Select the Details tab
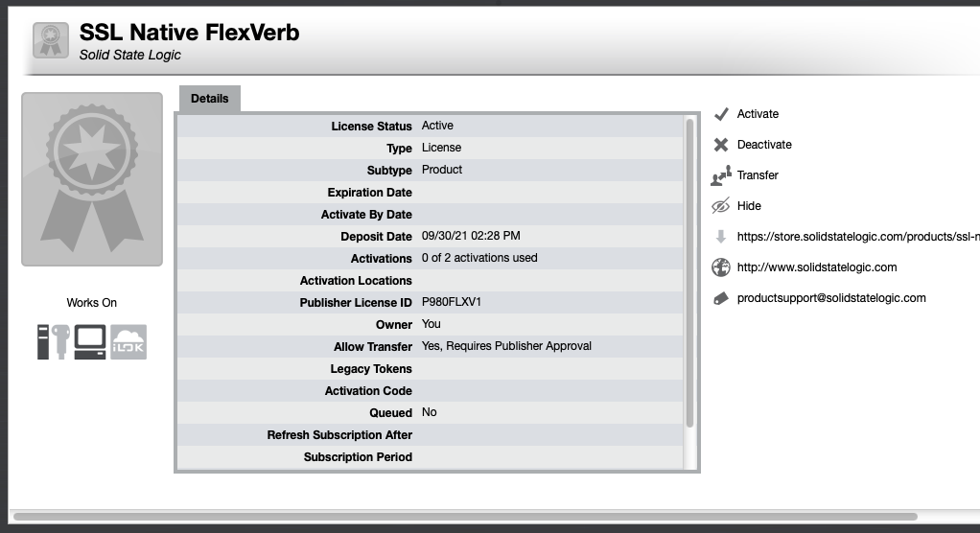 coord(209,99)
